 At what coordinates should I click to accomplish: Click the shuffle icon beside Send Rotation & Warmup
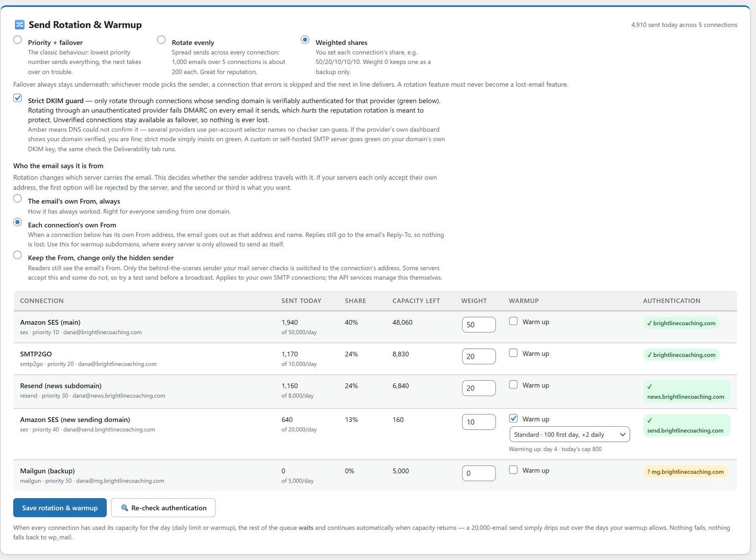tap(19, 25)
